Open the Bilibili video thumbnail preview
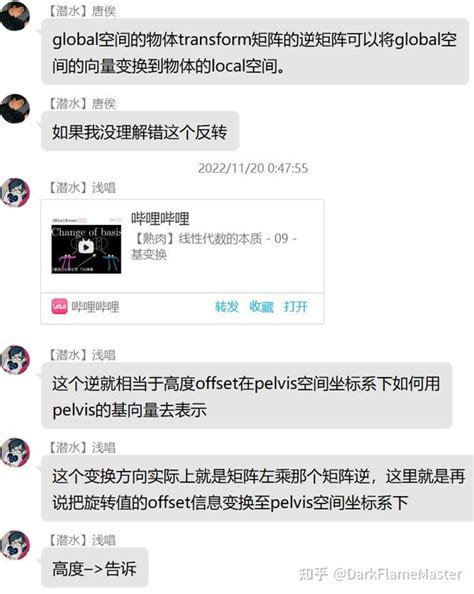This screenshot has height=594, width=474. tap(86, 245)
